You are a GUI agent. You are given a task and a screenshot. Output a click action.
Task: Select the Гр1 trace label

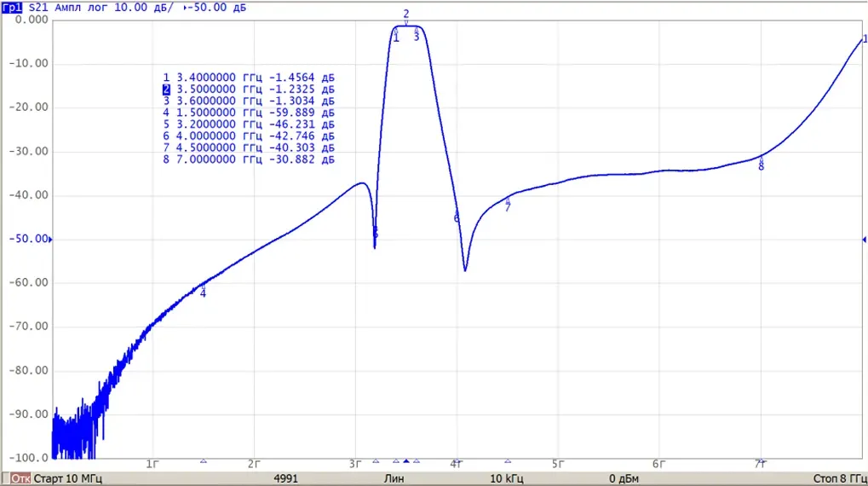(x=12, y=8)
